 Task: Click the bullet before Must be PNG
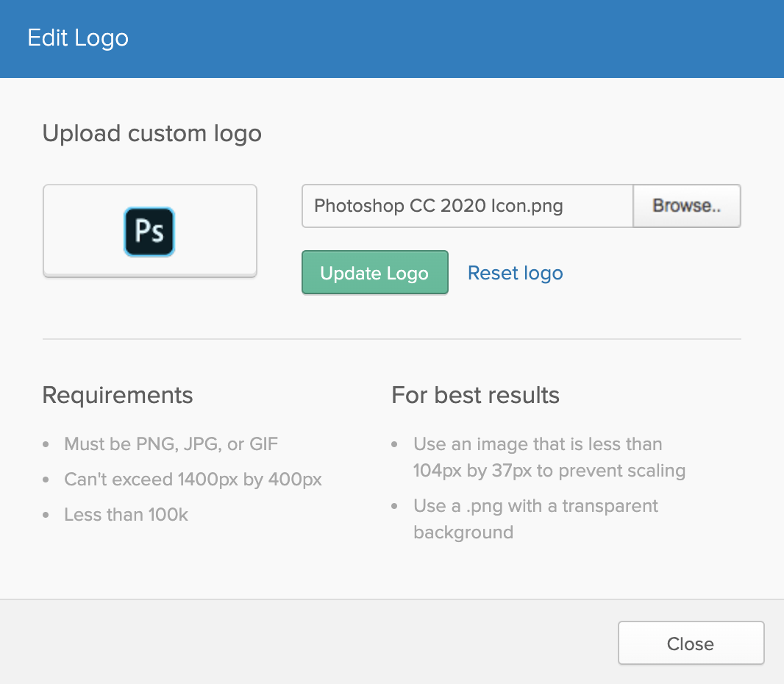[x=46, y=445]
